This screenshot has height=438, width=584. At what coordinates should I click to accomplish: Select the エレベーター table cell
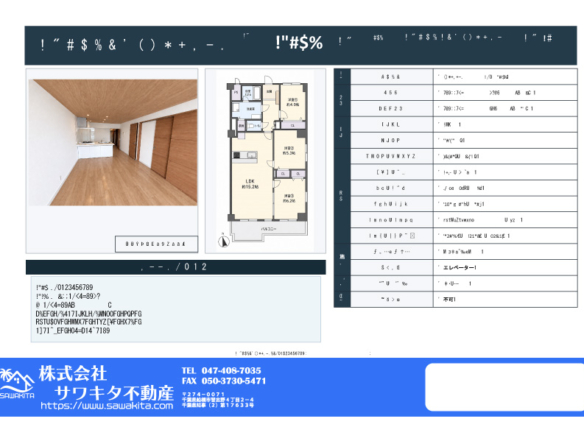tap(505, 267)
